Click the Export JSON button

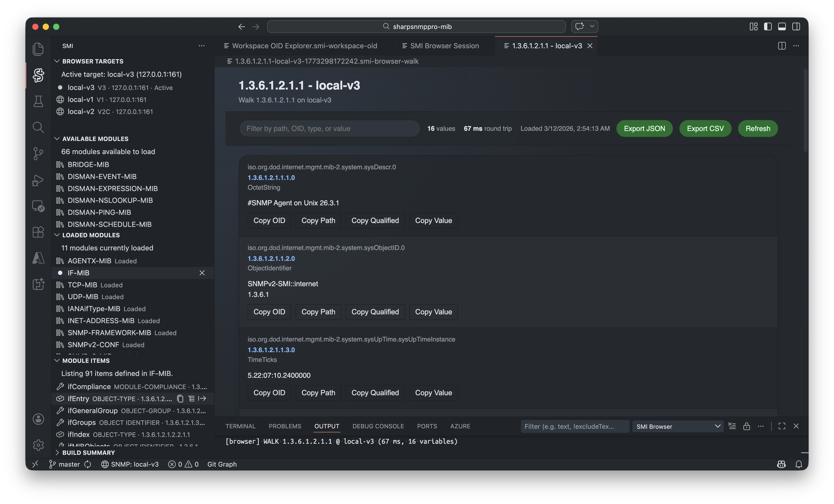click(x=644, y=129)
